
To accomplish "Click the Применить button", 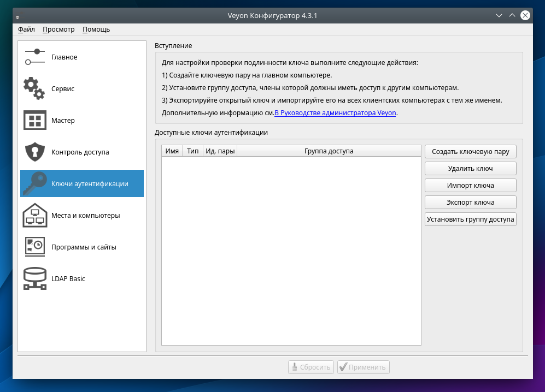I will point(363,367).
